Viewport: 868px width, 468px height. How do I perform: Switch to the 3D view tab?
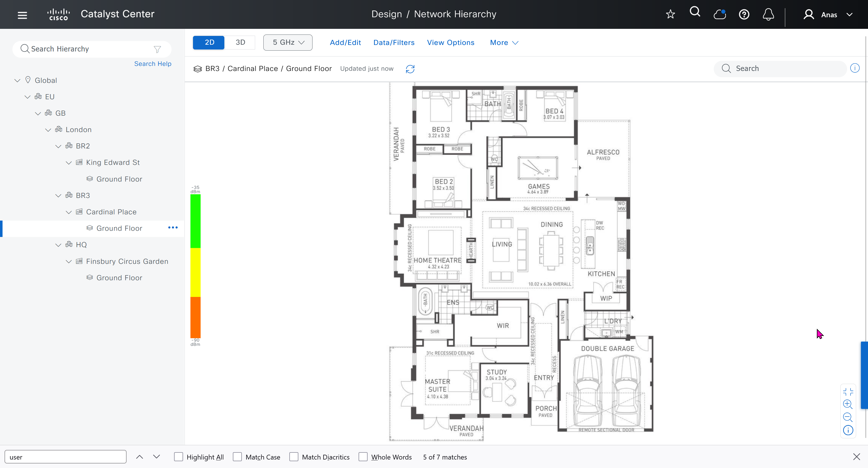(x=240, y=42)
